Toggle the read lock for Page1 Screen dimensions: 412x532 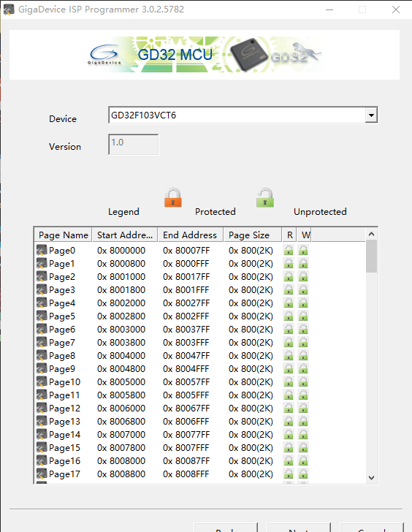pyautogui.click(x=289, y=263)
